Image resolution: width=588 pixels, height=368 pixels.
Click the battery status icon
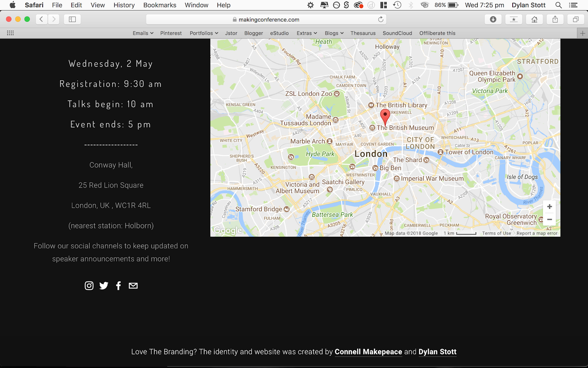point(453,5)
